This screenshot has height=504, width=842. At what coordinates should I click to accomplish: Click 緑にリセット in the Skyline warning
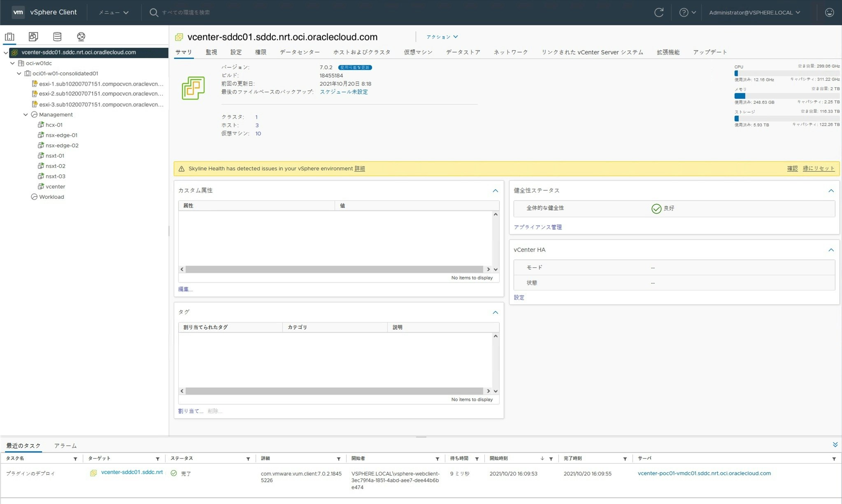click(818, 168)
